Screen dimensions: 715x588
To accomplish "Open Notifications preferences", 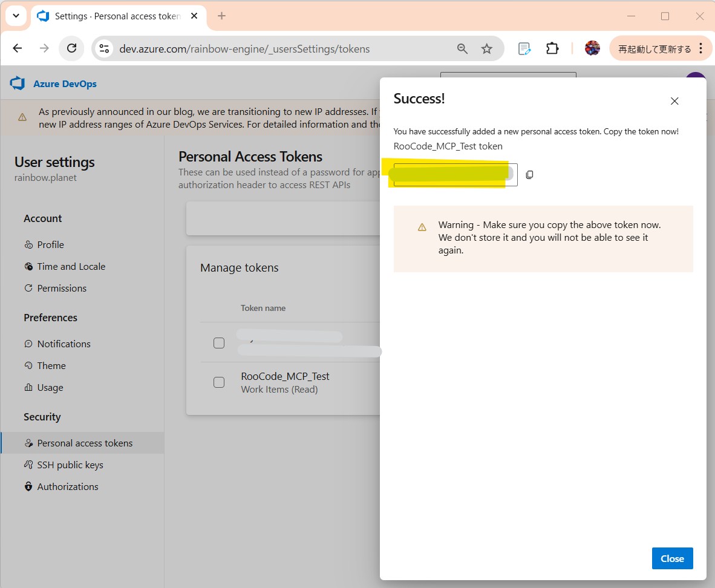I will (64, 344).
